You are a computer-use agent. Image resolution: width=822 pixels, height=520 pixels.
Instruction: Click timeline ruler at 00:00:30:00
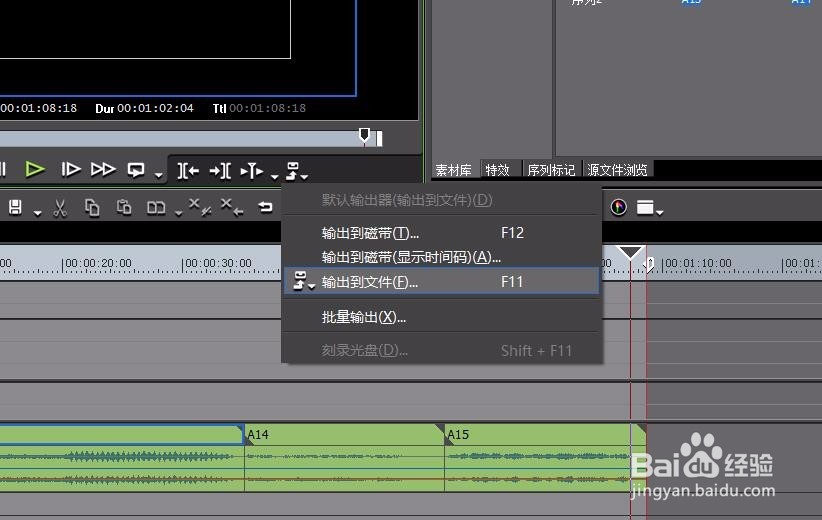(217, 264)
